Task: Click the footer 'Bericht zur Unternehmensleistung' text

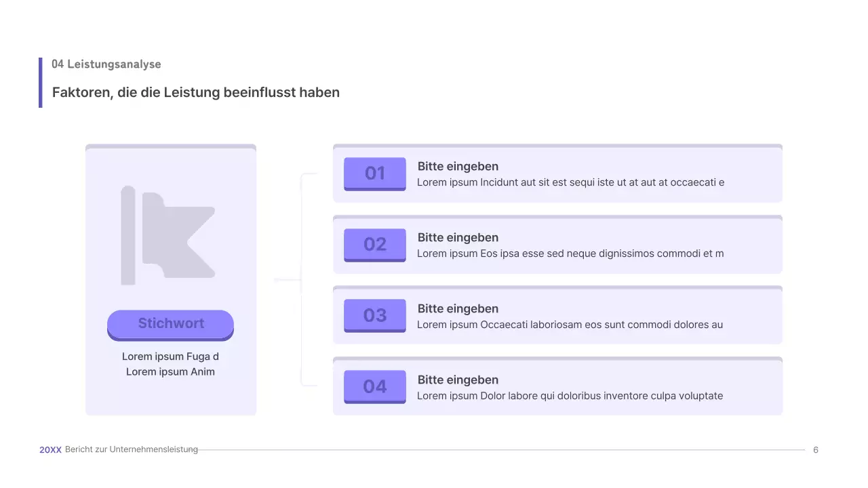Action: point(132,449)
